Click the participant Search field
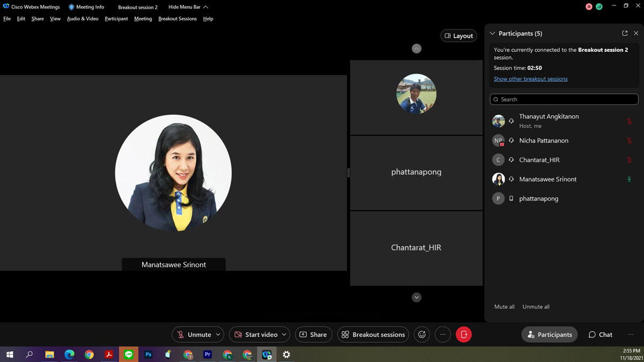Viewport: 644px width, 362px height. click(x=563, y=99)
